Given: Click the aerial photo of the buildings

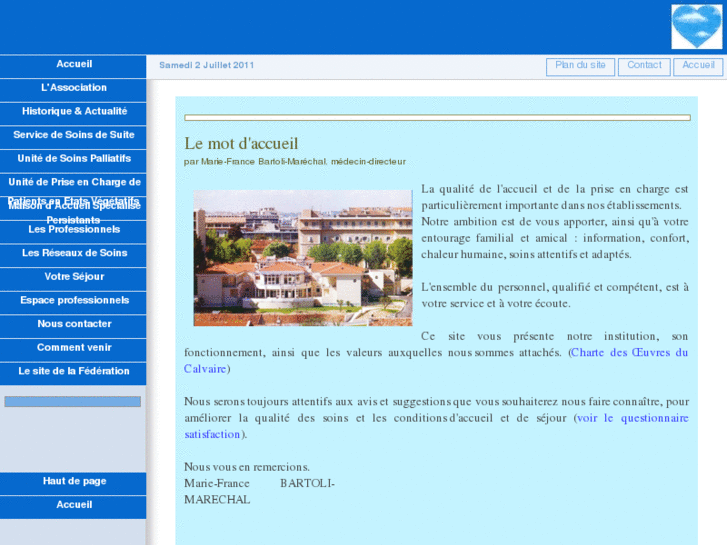Looking at the screenshot, I should pyautogui.click(x=303, y=258).
